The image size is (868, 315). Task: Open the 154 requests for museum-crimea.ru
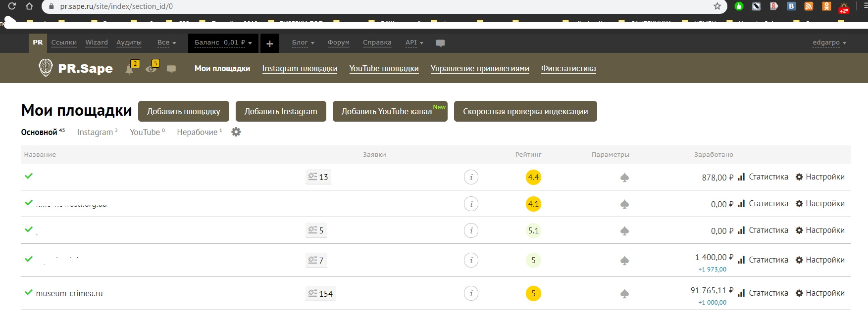[320, 293]
